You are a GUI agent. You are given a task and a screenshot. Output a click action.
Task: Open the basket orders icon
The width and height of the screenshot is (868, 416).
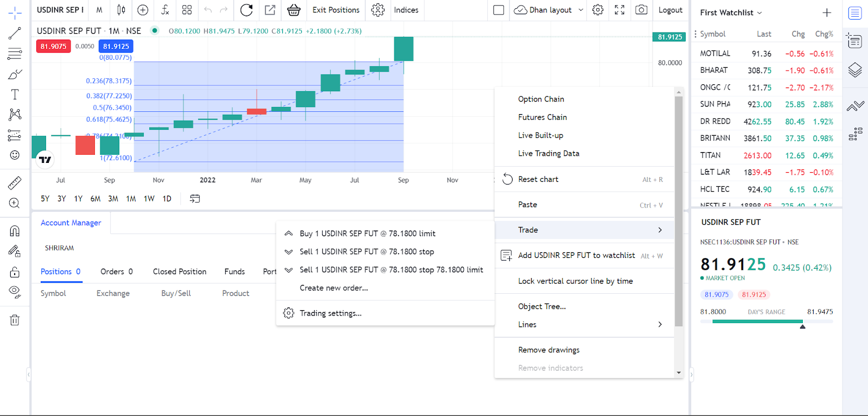pos(293,10)
